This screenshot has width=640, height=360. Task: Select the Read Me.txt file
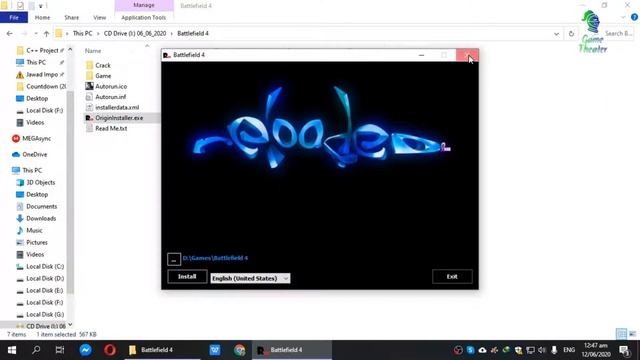[x=106, y=129]
